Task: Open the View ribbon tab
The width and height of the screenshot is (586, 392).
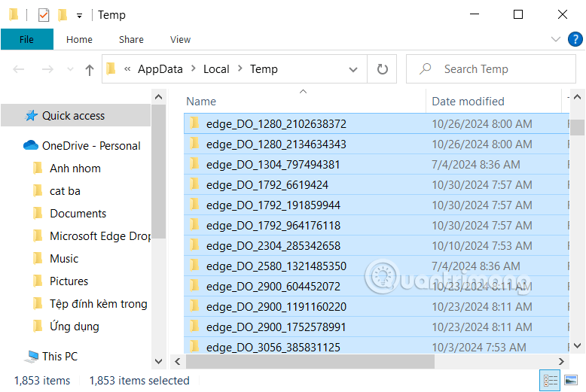Action: click(180, 40)
